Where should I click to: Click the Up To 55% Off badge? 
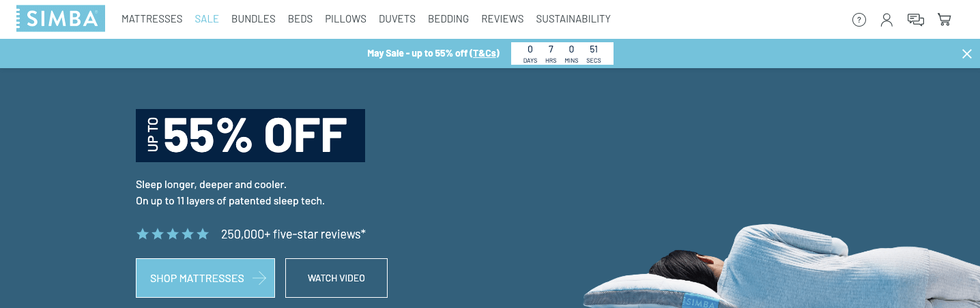pos(250,136)
